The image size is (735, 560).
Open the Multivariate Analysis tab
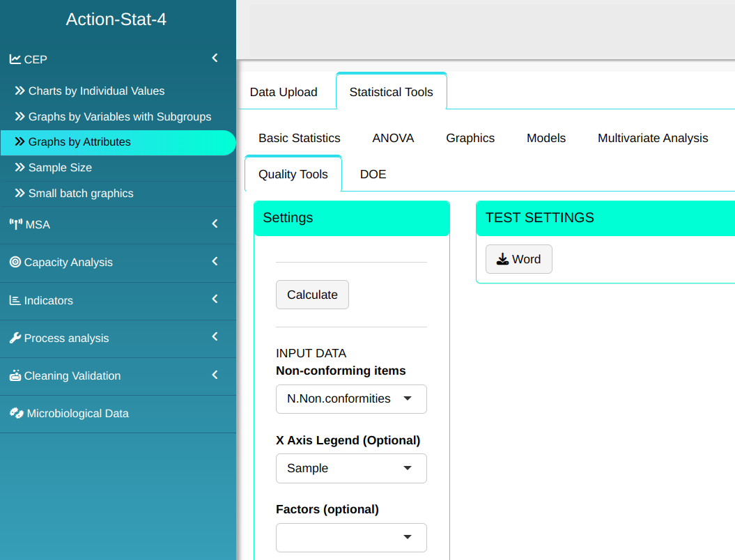tap(652, 138)
